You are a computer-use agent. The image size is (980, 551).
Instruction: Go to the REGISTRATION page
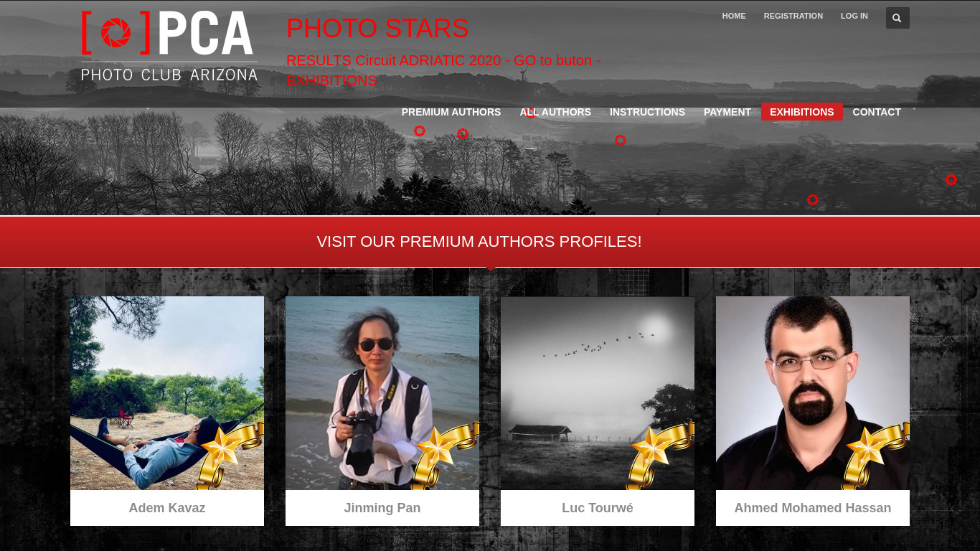coord(793,16)
